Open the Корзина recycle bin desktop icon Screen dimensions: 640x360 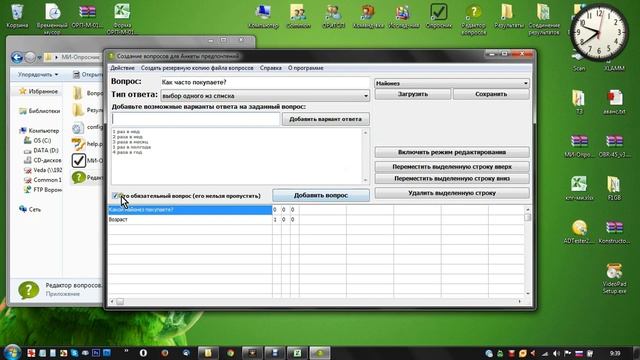click(17, 16)
